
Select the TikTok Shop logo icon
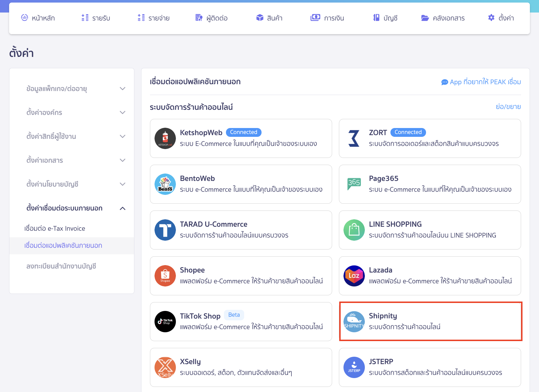165,321
